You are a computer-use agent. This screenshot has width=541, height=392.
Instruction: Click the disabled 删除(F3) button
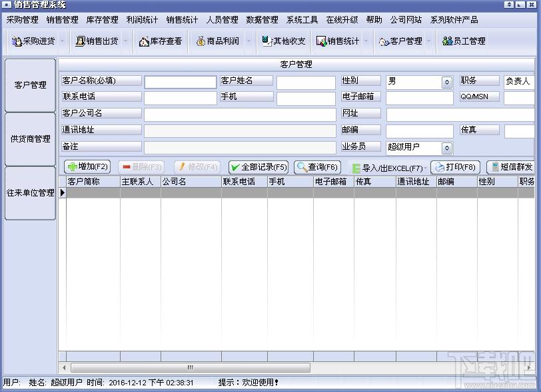point(141,167)
